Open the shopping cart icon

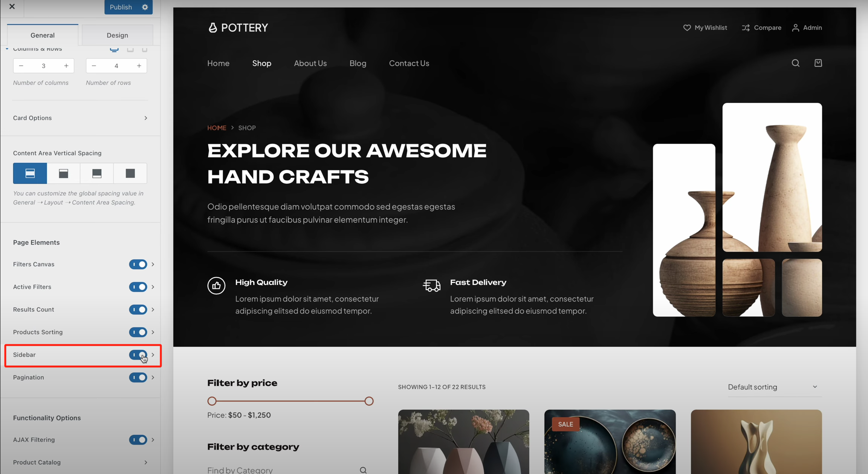point(818,63)
